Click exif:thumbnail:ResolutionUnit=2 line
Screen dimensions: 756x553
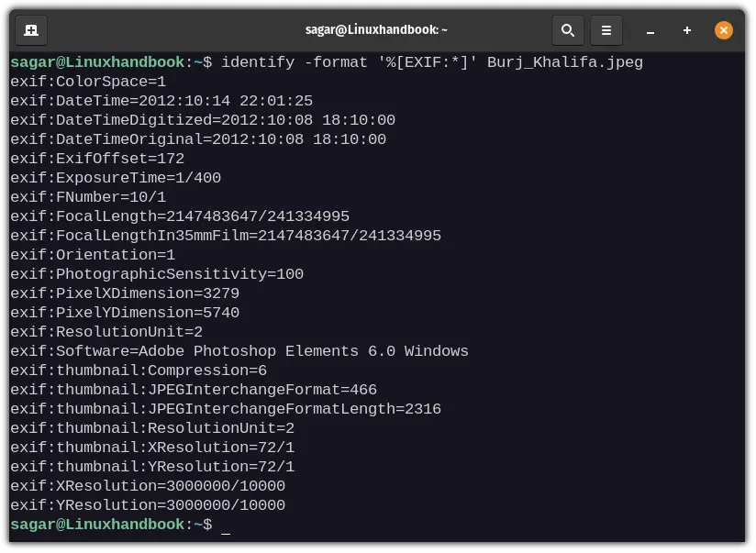152,428
